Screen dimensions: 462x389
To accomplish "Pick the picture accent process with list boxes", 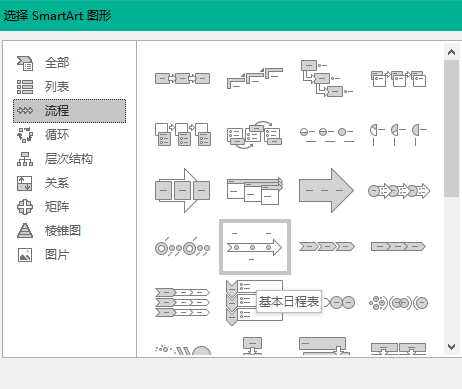I will pos(183,134).
